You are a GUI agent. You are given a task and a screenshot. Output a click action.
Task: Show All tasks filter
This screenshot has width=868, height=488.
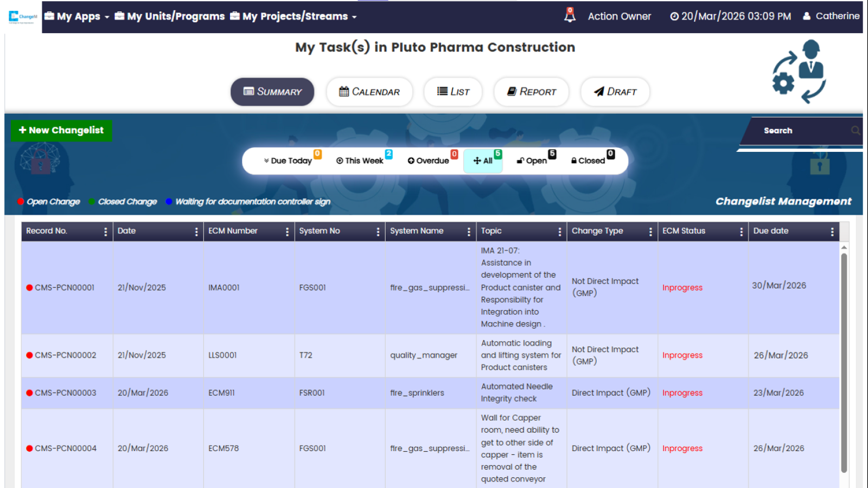(483, 161)
